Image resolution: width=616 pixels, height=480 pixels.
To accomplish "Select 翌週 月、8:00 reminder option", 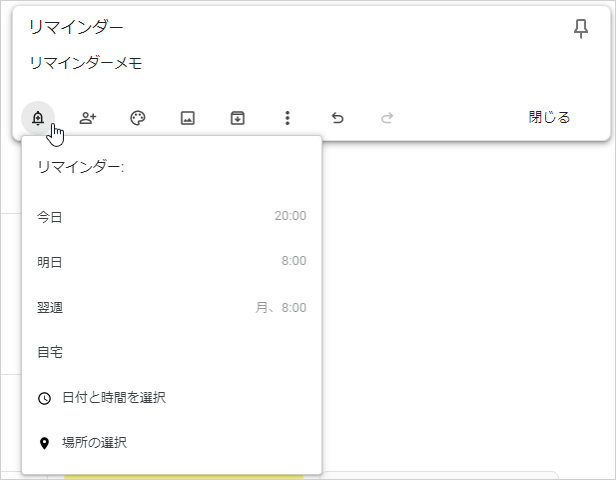I will pos(172,307).
